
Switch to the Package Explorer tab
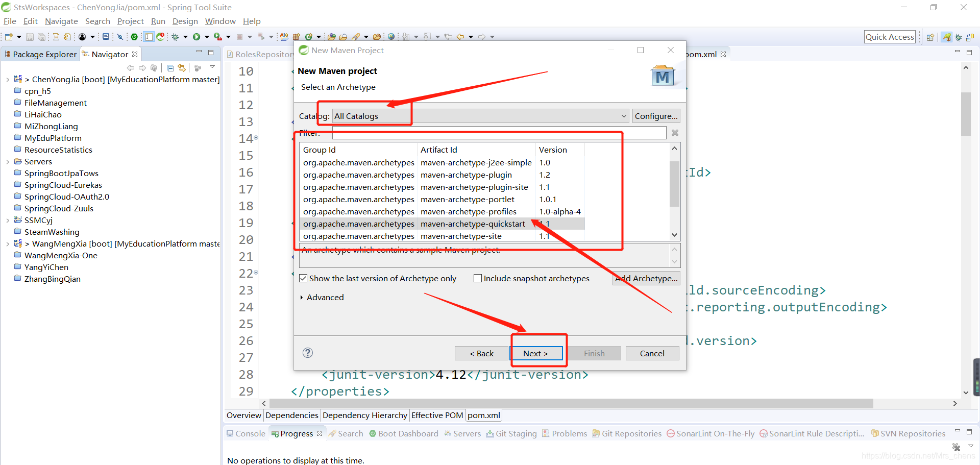pos(40,54)
